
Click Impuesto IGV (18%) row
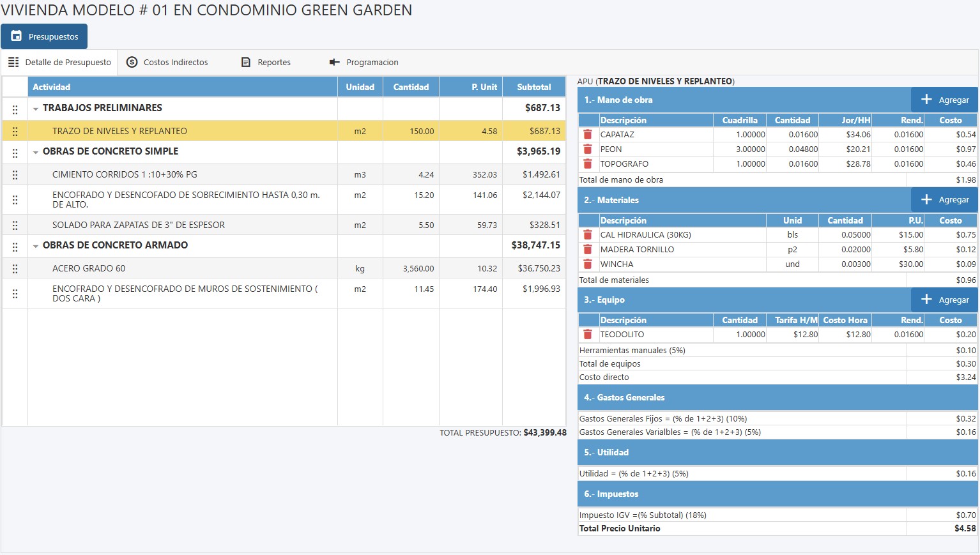click(777, 515)
